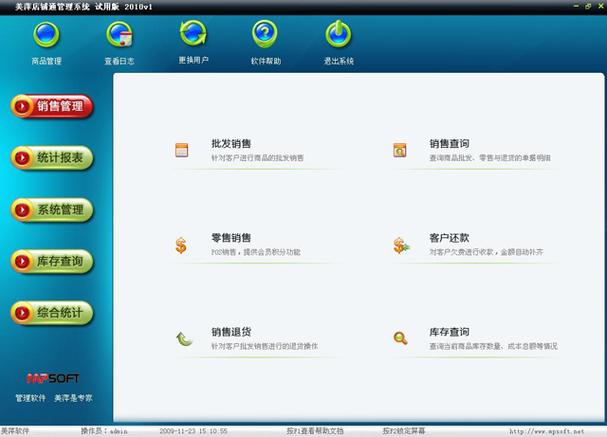Open sidebar 库存查询 text label

point(60,261)
